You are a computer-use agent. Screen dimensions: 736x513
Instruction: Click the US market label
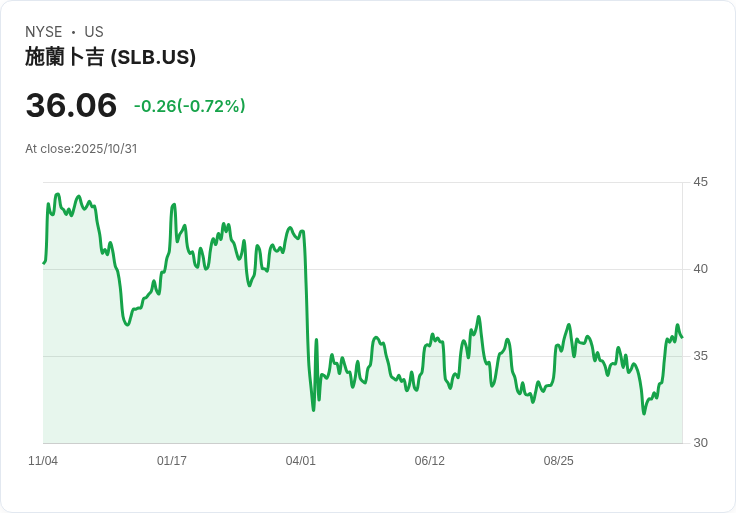(x=94, y=32)
